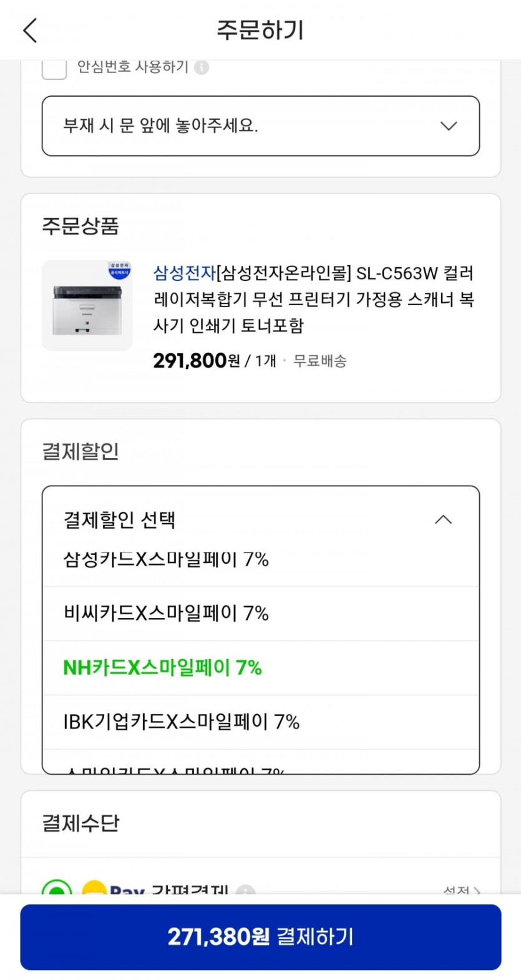Choose 삼성카드X스마일페이 7% discount
The width and height of the screenshot is (521, 980).
point(166,559)
